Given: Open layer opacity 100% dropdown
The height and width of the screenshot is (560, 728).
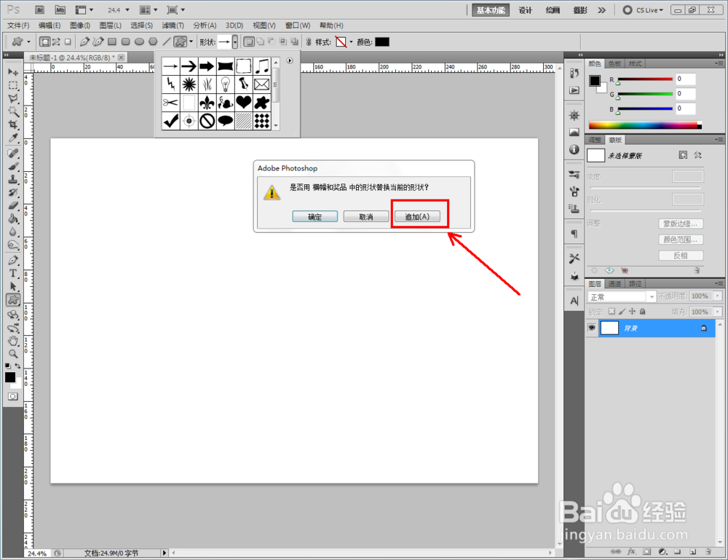Looking at the screenshot, I should [718, 296].
